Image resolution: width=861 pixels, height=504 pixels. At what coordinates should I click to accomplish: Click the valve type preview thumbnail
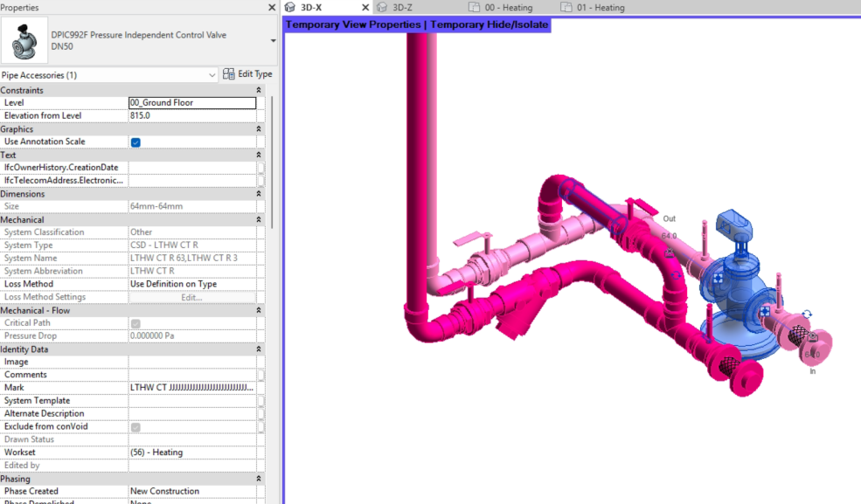[24, 40]
